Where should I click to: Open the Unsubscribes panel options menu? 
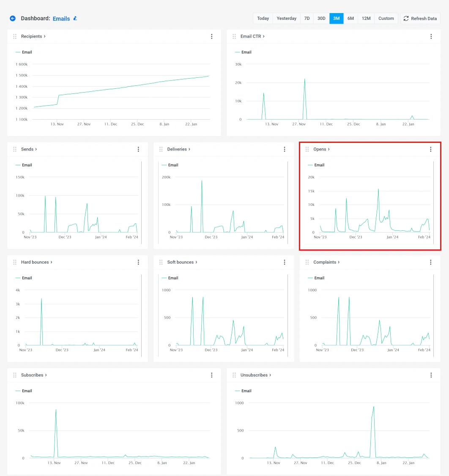(431, 375)
